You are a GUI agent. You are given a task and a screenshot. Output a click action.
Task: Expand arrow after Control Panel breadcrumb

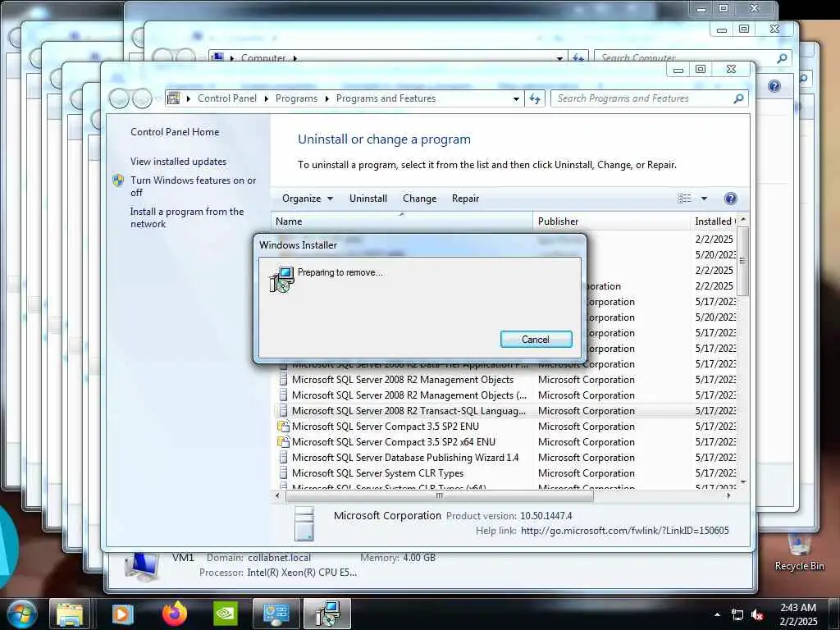267,98
